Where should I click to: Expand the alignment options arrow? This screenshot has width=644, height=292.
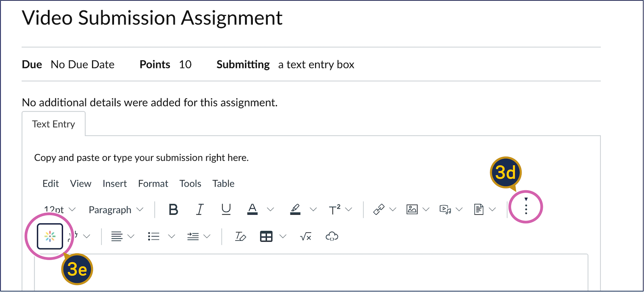(x=131, y=236)
